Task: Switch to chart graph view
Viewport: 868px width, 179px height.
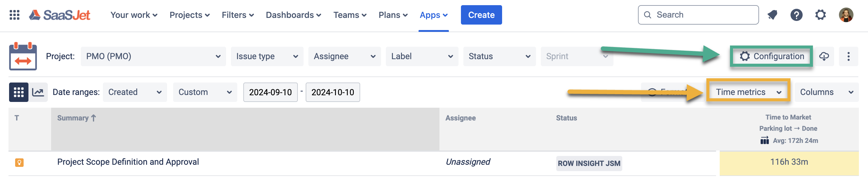Action: tap(38, 92)
